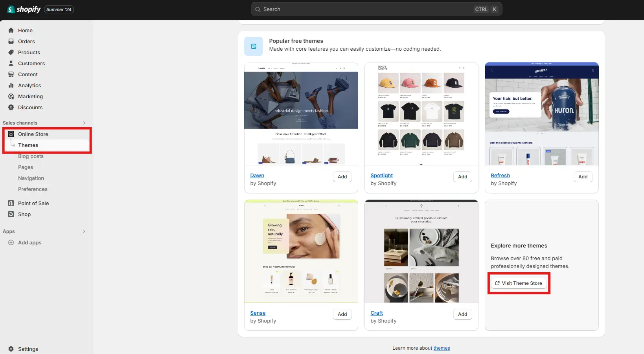Click the Visit Theme Store button

[x=519, y=283]
